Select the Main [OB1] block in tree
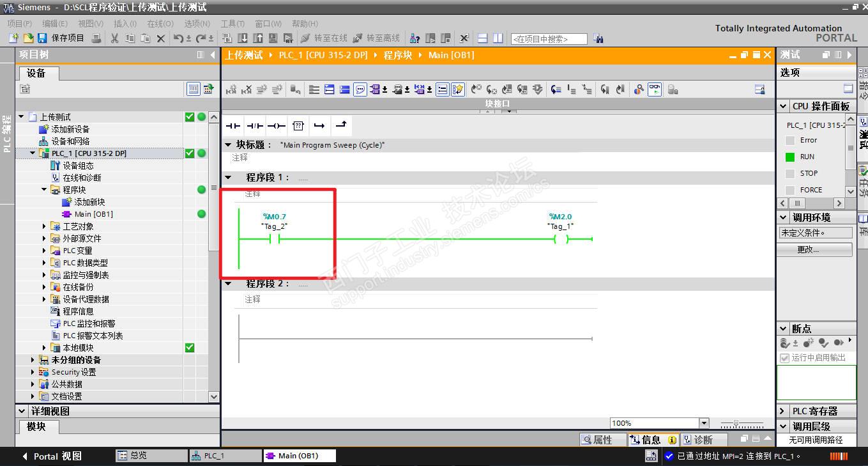Viewport: 868px width, 466px height. [93, 214]
